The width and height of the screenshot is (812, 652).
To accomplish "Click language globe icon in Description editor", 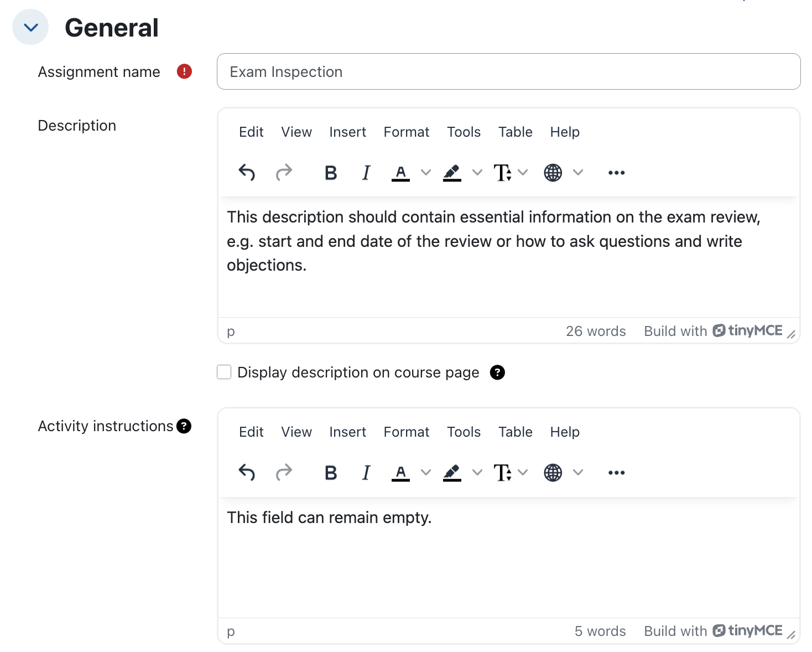I will (x=553, y=173).
